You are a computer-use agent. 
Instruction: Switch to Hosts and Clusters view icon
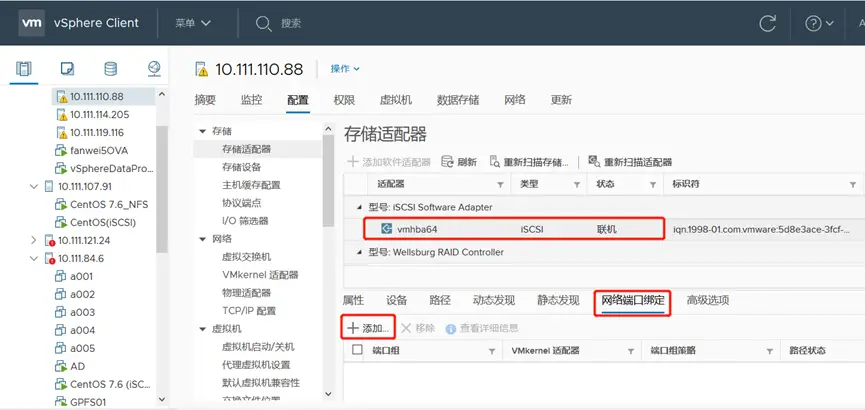[x=24, y=69]
